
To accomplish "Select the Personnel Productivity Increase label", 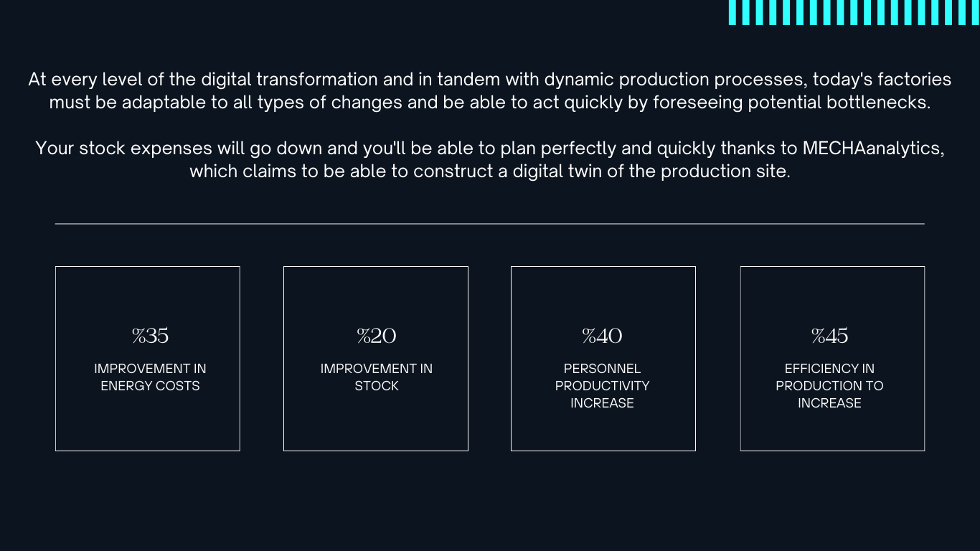I will (x=603, y=386).
